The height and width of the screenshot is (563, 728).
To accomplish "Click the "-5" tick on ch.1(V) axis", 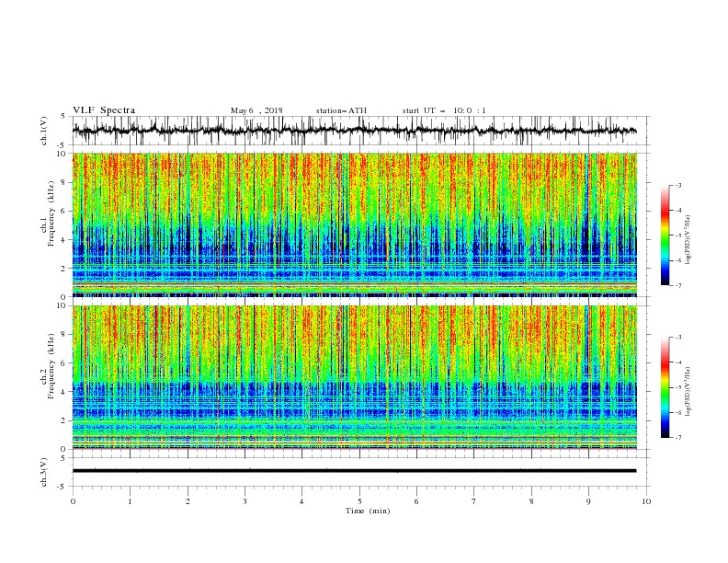I will coord(63,145).
